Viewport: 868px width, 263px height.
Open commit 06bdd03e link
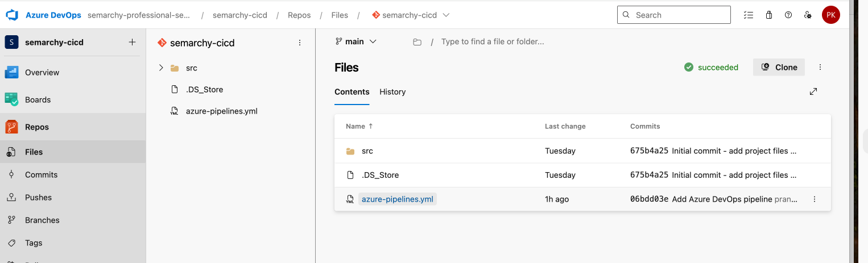[649, 199]
